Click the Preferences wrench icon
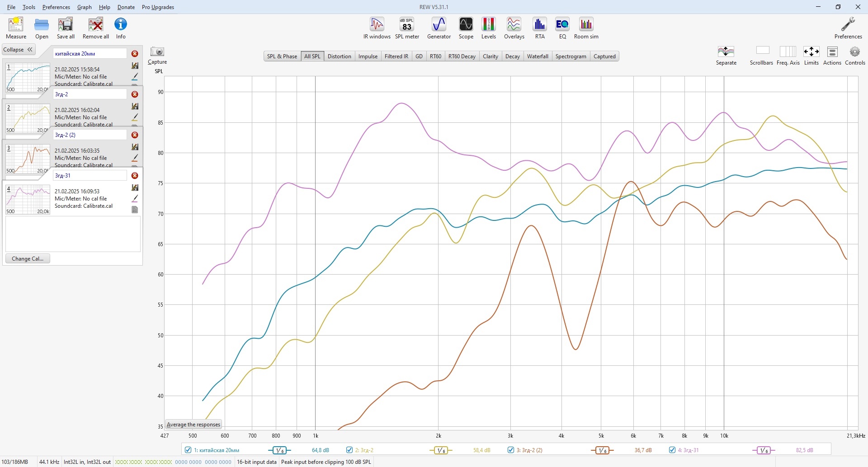 click(848, 24)
